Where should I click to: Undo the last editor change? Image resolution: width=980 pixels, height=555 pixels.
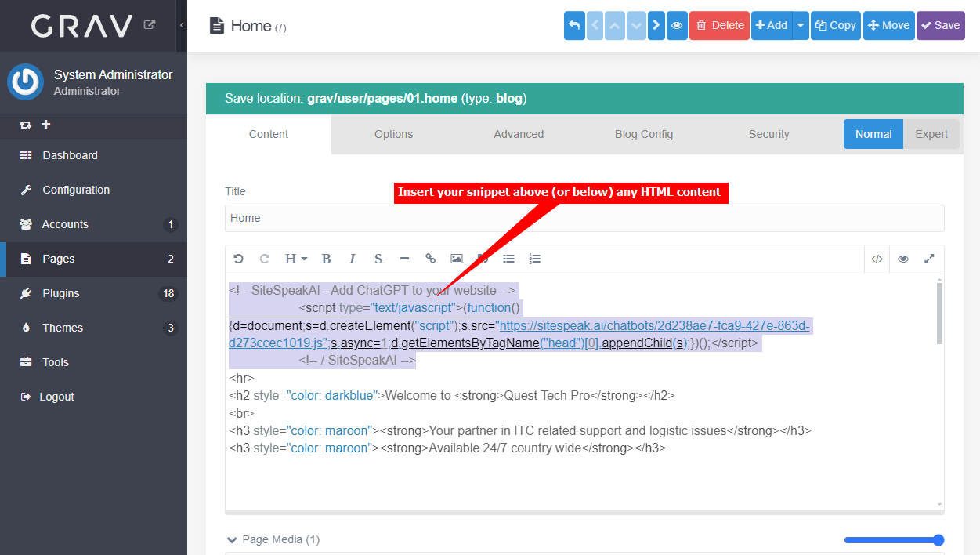coord(239,259)
